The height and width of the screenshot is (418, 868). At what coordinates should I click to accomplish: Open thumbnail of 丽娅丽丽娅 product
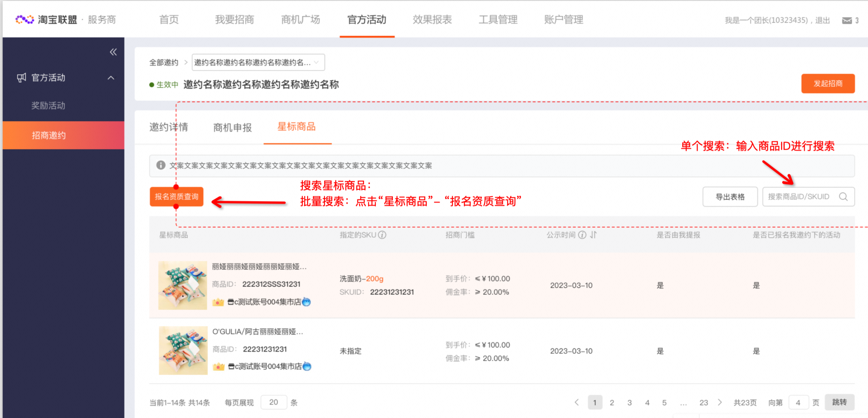tap(183, 285)
